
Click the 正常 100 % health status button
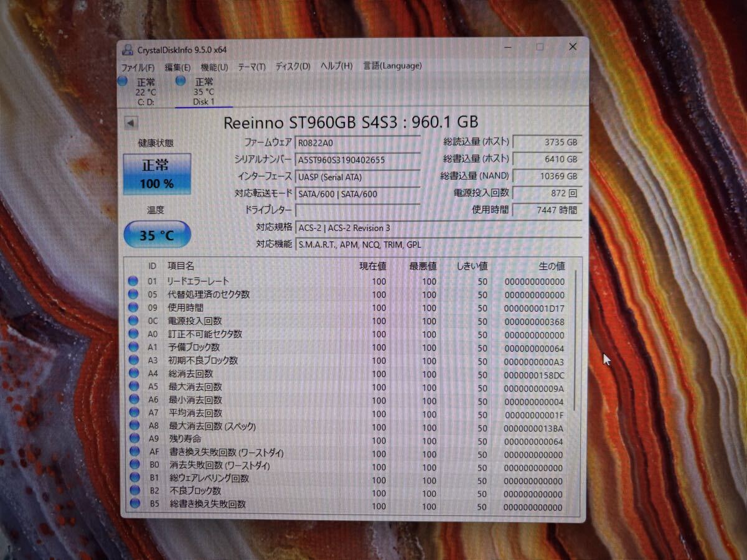pyautogui.click(x=157, y=174)
